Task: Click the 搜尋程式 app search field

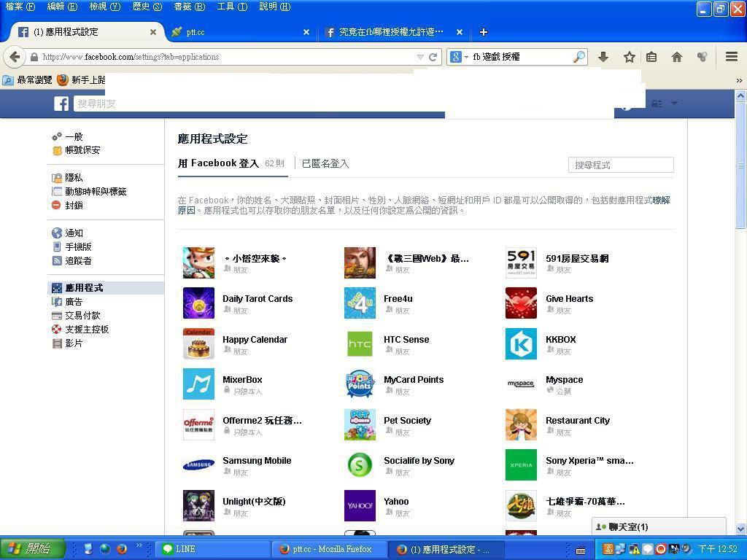Action: 620,165
